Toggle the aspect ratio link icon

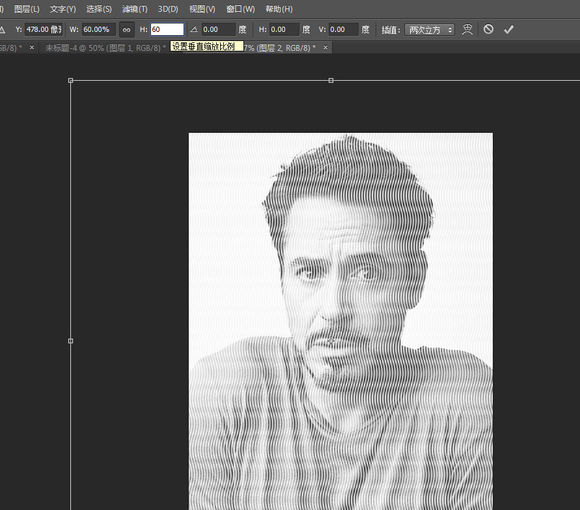click(127, 30)
